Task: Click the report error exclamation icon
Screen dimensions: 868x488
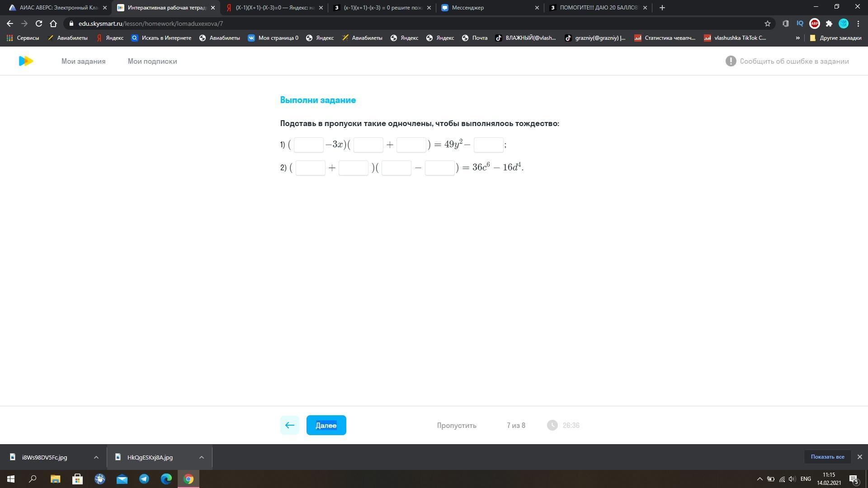Action: (x=731, y=61)
